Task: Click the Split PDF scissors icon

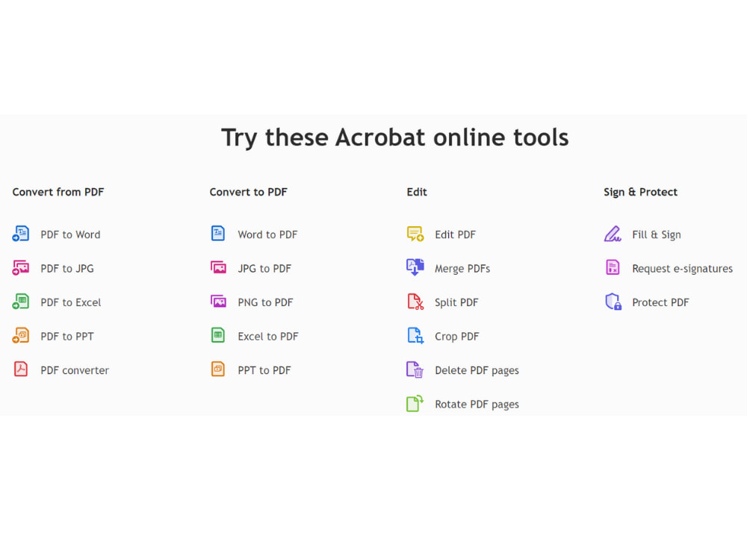Action: click(415, 302)
